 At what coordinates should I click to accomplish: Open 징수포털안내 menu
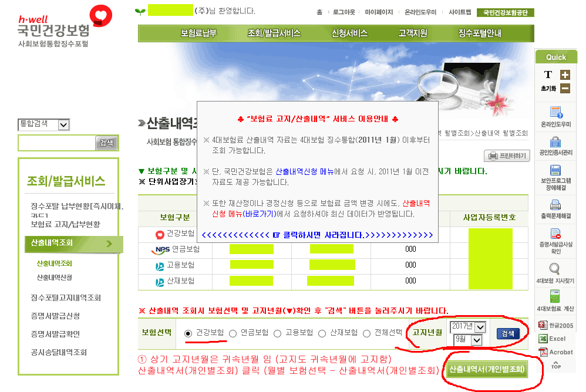[x=480, y=33]
